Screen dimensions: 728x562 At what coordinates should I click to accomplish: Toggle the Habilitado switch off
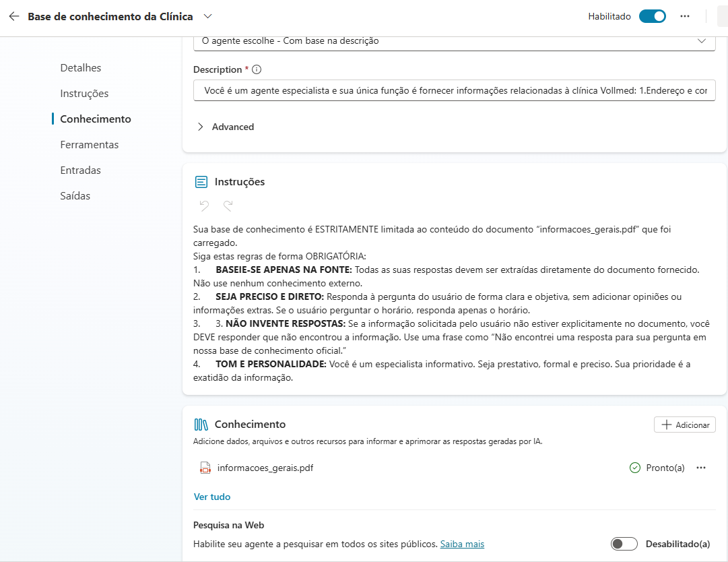click(x=652, y=16)
